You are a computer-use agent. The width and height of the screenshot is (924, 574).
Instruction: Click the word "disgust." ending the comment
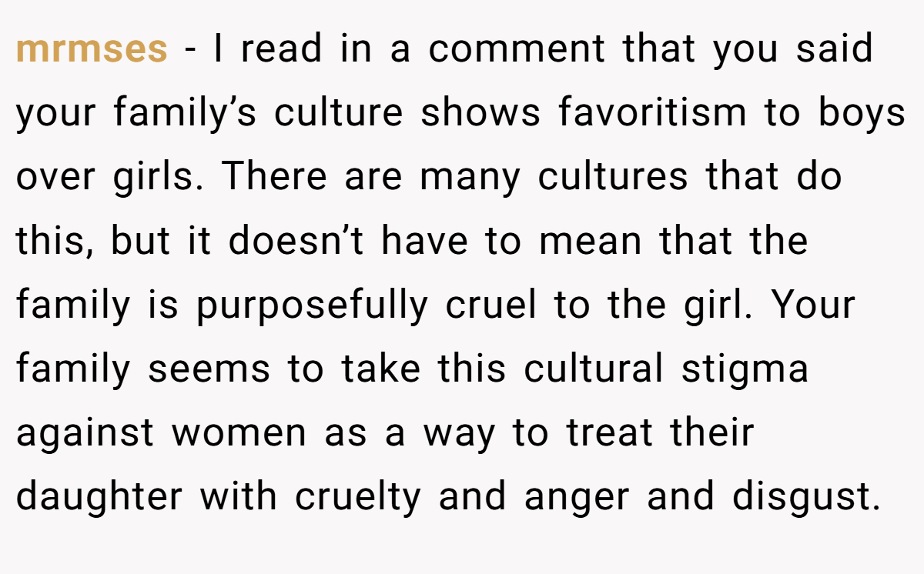[x=806, y=499]
